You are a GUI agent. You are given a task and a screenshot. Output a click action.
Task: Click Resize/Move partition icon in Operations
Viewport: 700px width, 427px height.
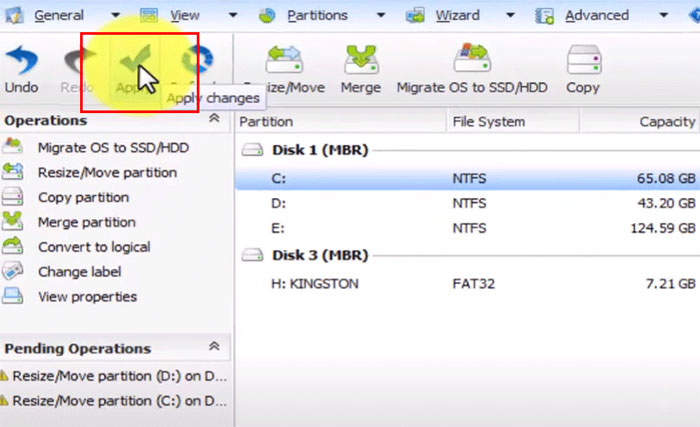click(x=12, y=172)
